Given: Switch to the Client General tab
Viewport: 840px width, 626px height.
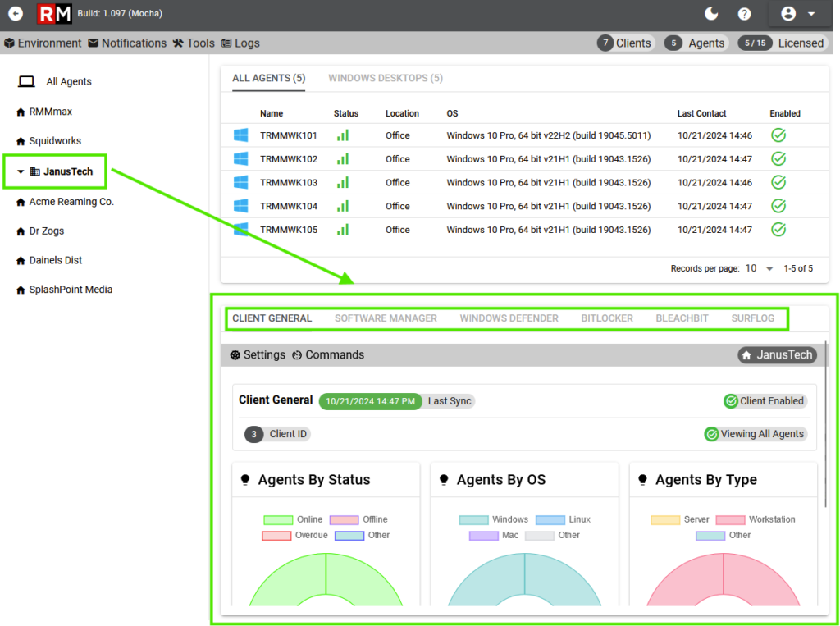Looking at the screenshot, I should (272, 318).
